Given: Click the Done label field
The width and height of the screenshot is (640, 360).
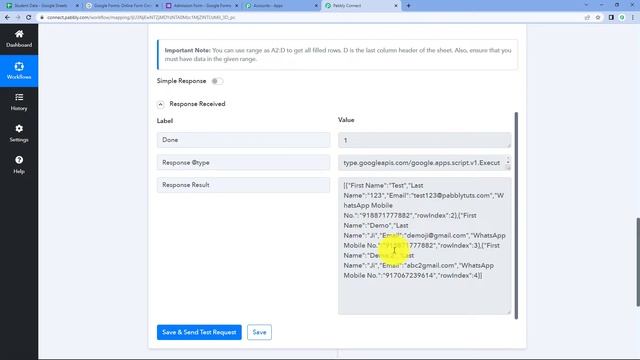Looking at the screenshot, I should [x=243, y=140].
